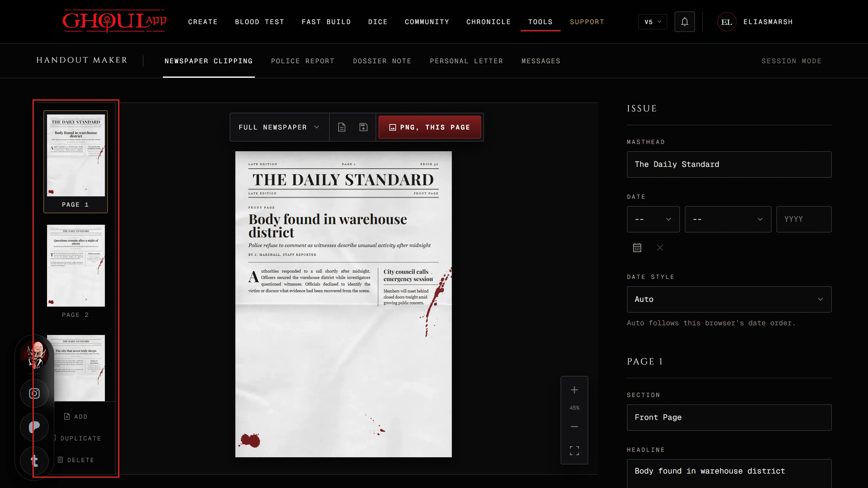Screen dimensions: 868x488
Task: Go to the Community page
Action: pyautogui.click(x=426, y=22)
